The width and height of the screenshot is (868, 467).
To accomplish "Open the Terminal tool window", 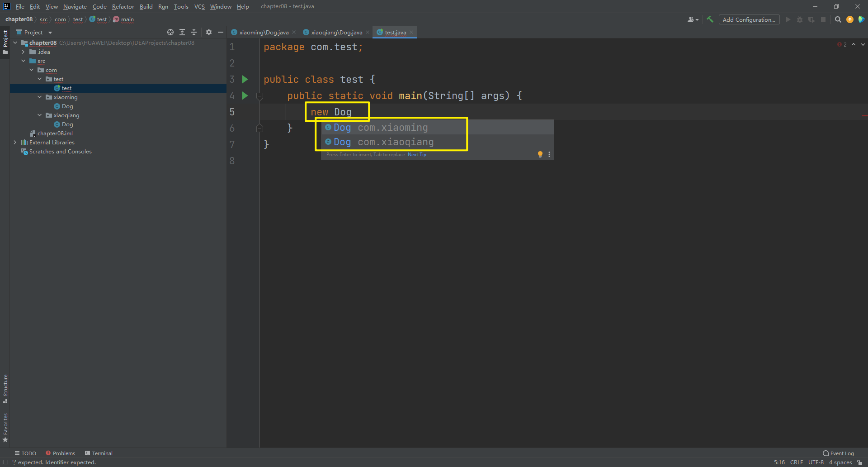I will coord(99,453).
